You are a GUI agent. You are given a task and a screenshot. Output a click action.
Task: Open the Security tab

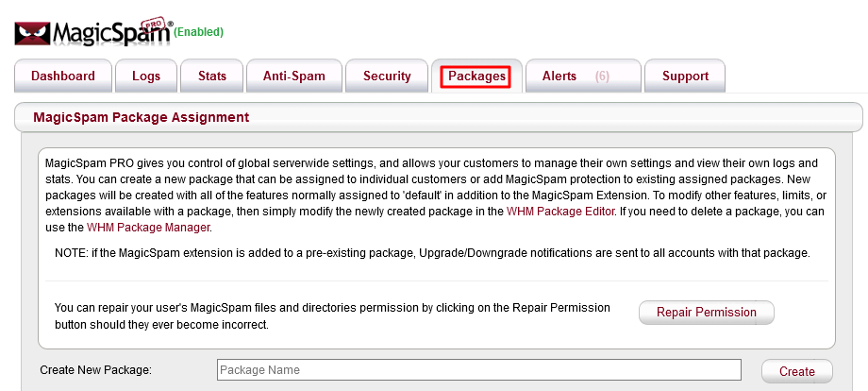[x=387, y=76]
